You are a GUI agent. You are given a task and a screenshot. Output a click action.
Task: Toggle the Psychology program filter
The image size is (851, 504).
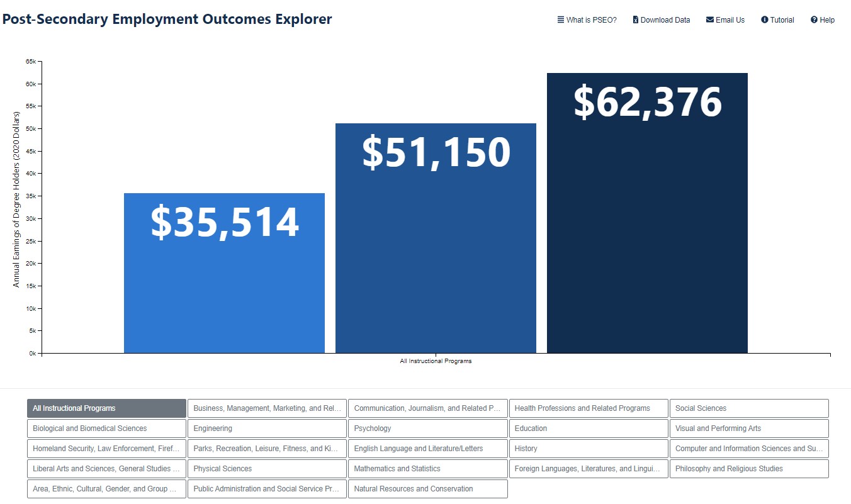pyautogui.click(x=427, y=428)
